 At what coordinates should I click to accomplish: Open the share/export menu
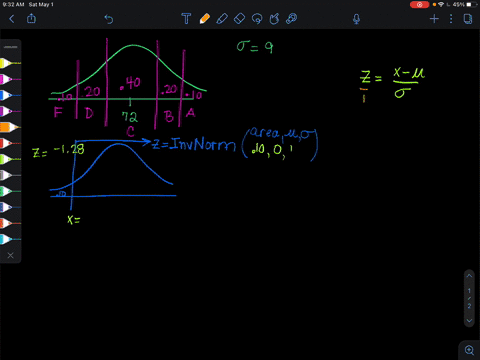point(31,18)
